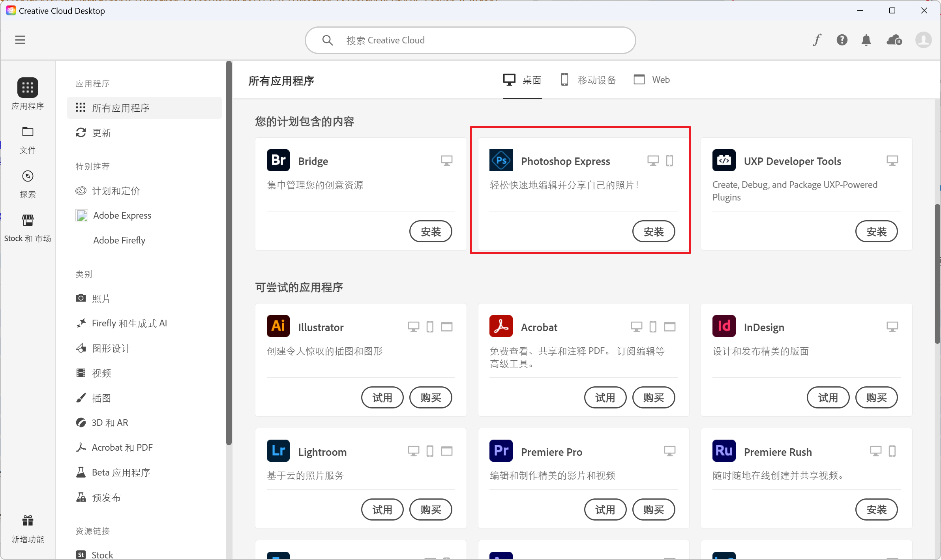Click the Lightroom app icon
Viewport: 941px width, 560px height.
tap(278, 451)
